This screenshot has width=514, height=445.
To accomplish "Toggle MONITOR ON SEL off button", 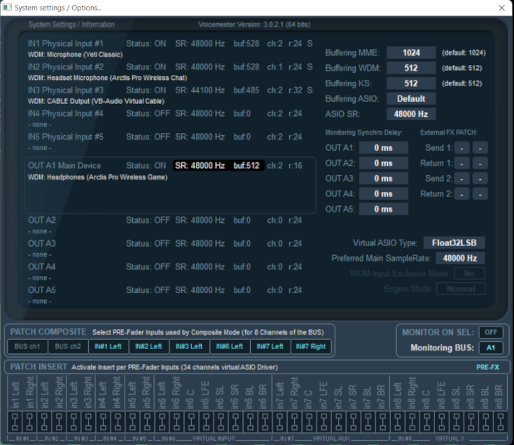I will pyautogui.click(x=491, y=332).
